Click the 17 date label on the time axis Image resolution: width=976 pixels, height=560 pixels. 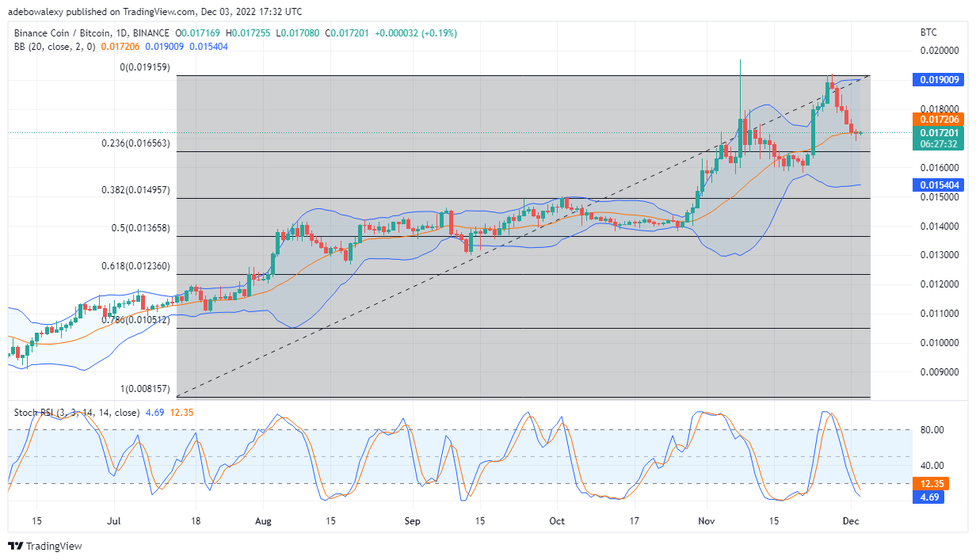point(634,521)
